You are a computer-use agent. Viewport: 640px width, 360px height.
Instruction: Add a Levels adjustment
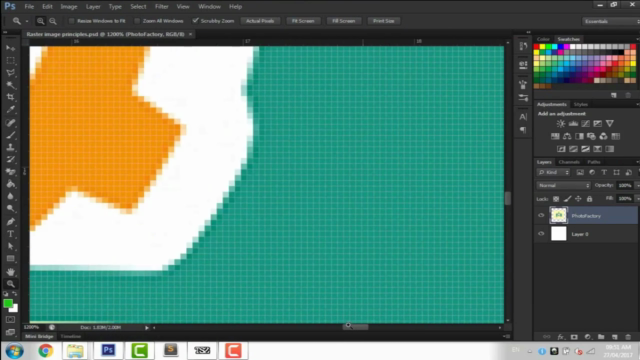(573, 123)
